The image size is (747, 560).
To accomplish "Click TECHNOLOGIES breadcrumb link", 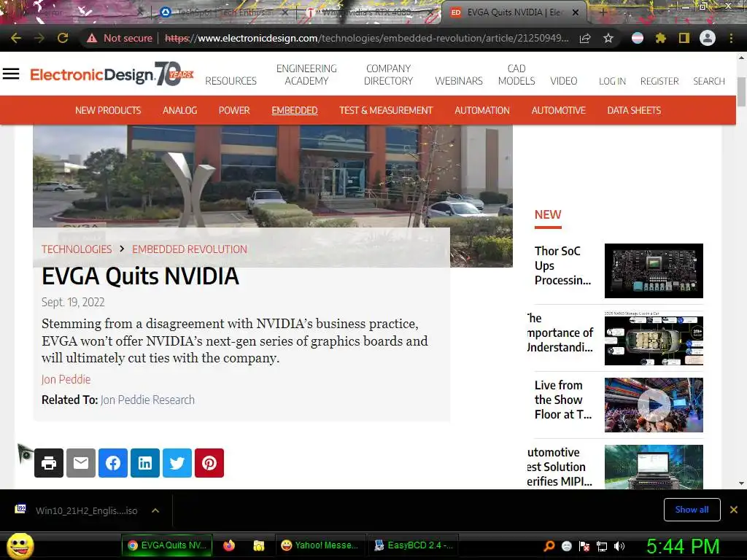I will pos(77,249).
